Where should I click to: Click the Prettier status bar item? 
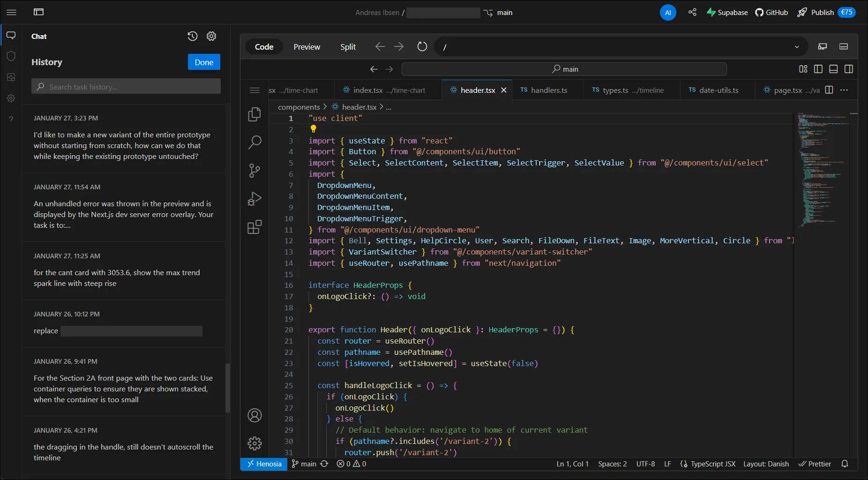click(815, 464)
